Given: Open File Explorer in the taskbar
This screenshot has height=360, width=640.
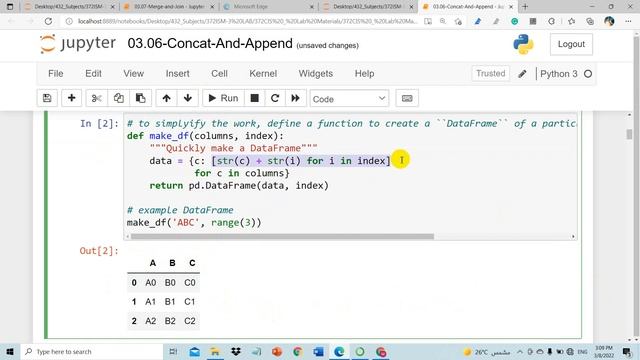Looking at the screenshot, I should click(x=215, y=351).
